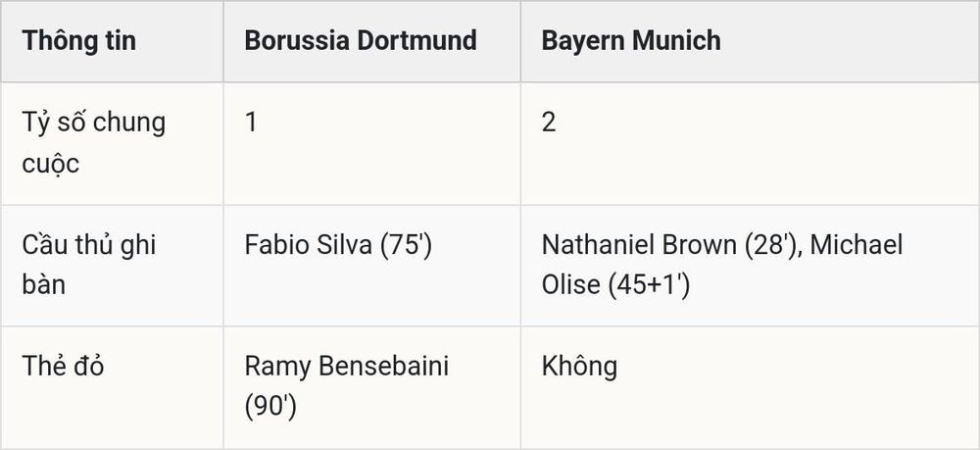Click the 'Olise (45+1')' text
Screen dimensions: 980x450
coord(615,285)
